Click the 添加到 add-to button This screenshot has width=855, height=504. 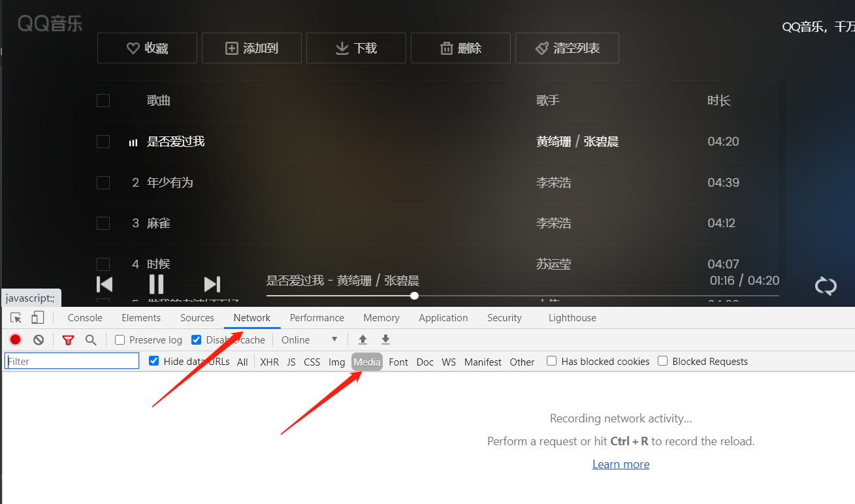coord(251,48)
